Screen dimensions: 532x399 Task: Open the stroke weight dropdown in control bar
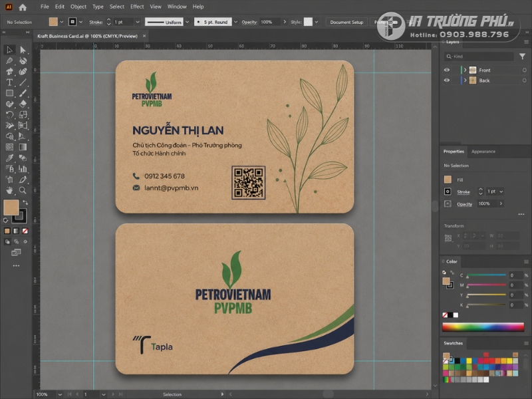pyautogui.click(x=138, y=22)
